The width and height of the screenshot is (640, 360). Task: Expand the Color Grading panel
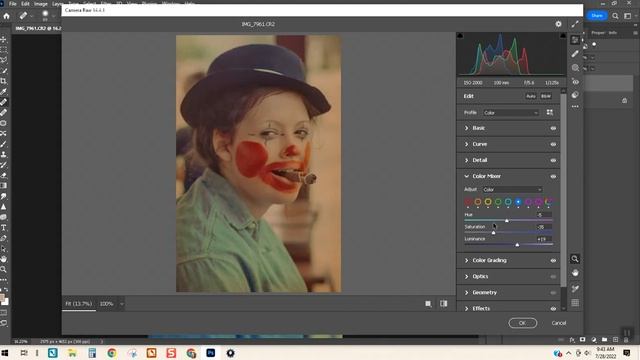click(467, 260)
